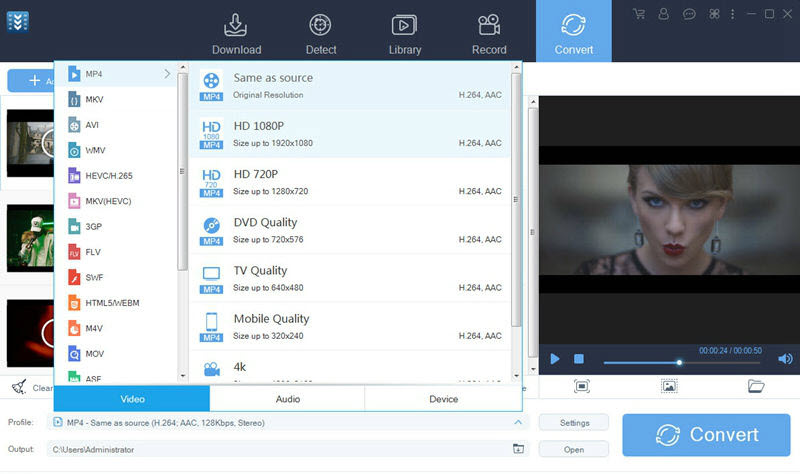
Task: Toggle fullscreen preview icon
Action: point(582,386)
